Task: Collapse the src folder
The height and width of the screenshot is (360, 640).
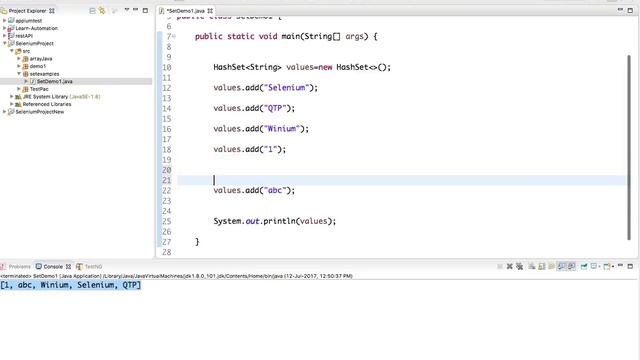Action: 12,51
